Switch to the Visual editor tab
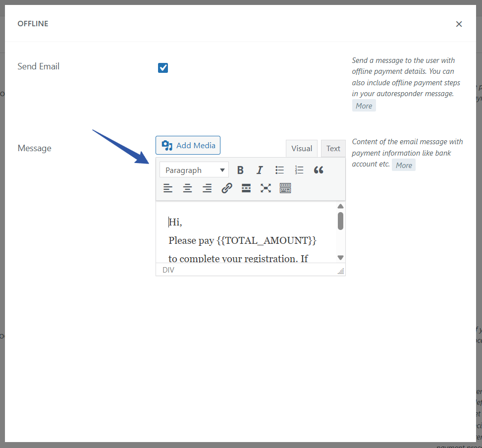 click(x=302, y=148)
